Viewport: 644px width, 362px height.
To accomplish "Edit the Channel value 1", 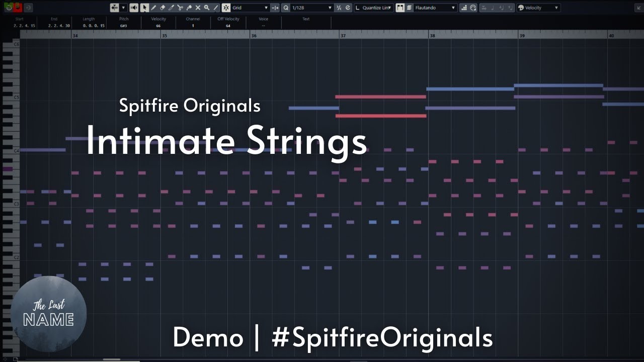I will click(x=193, y=26).
